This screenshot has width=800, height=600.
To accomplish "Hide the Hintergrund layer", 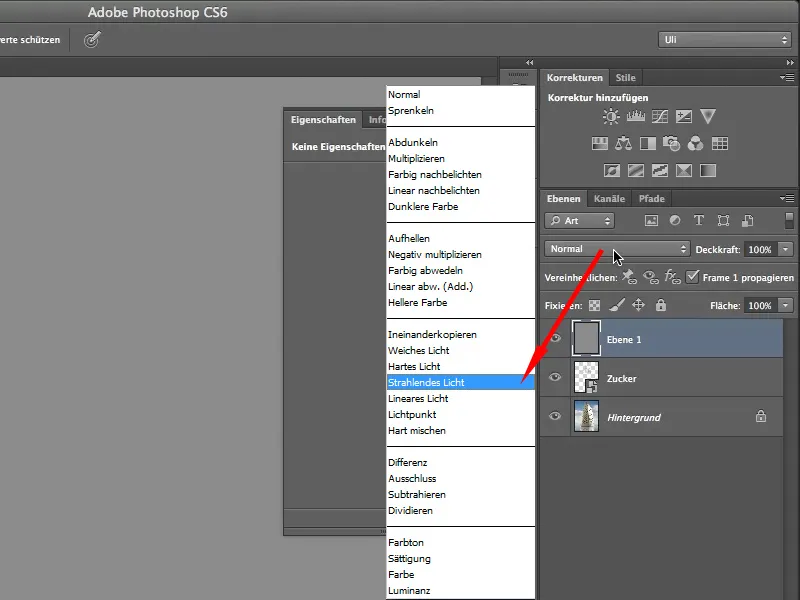I will [555, 416].
